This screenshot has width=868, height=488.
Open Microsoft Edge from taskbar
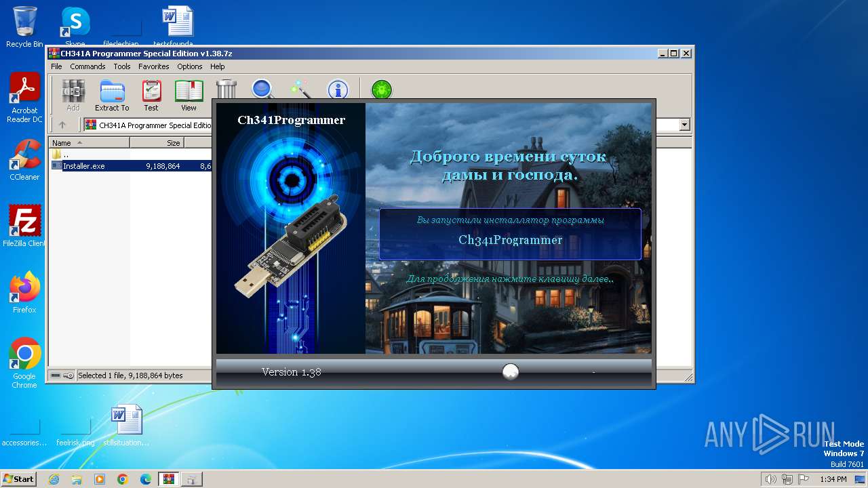[x=146, y=479]
